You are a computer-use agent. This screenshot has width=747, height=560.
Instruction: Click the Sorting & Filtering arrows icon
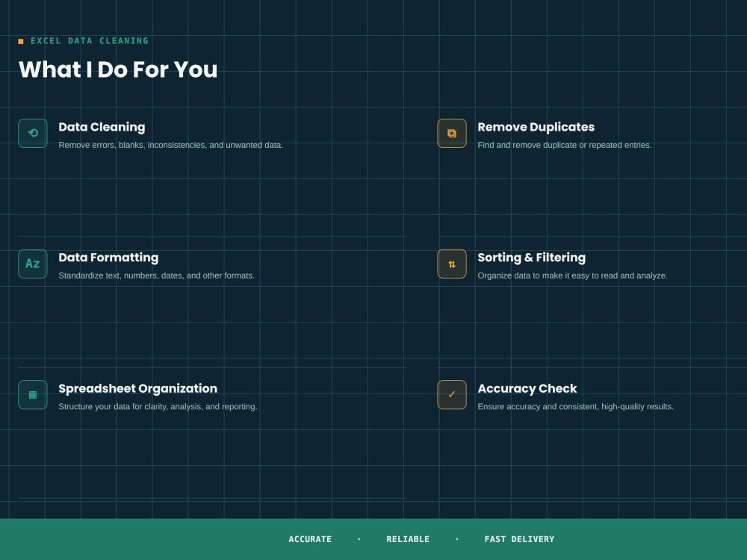point(452,264)
